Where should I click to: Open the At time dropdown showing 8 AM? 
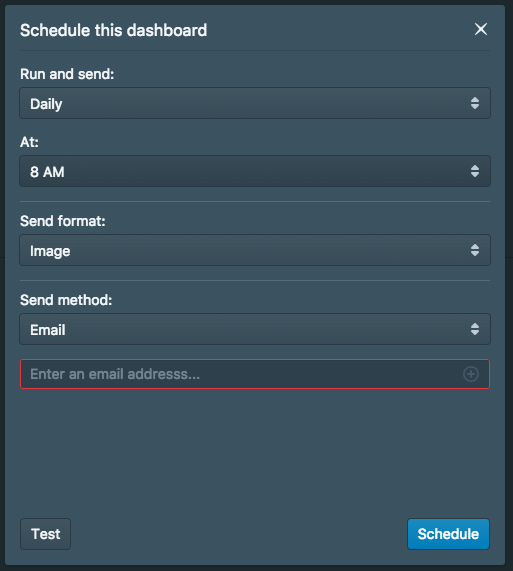255,171
